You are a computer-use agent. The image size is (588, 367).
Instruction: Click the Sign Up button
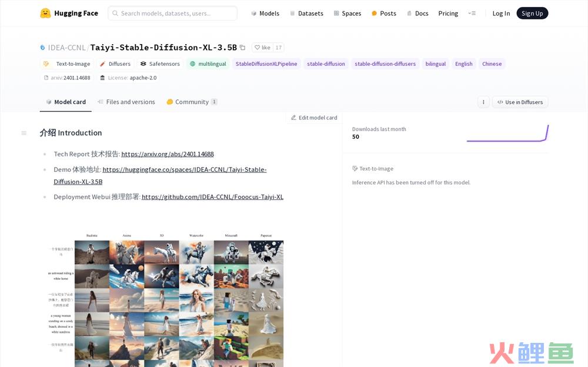532,13
